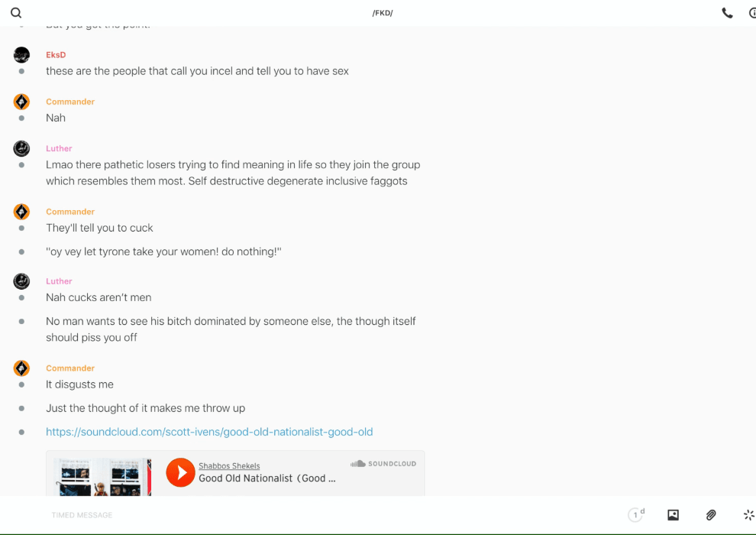Attach a file with the paperclip icon
This screenshot has height=535, width=756.
click(711, 515)
